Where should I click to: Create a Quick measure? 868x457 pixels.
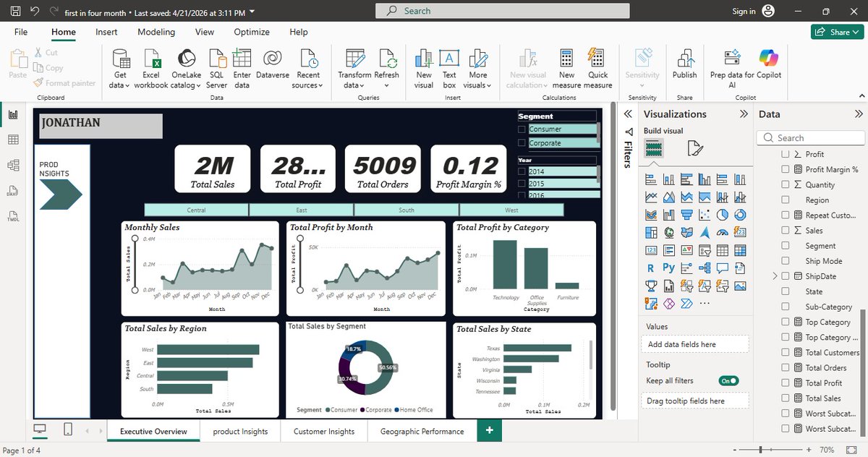(597, 69)
